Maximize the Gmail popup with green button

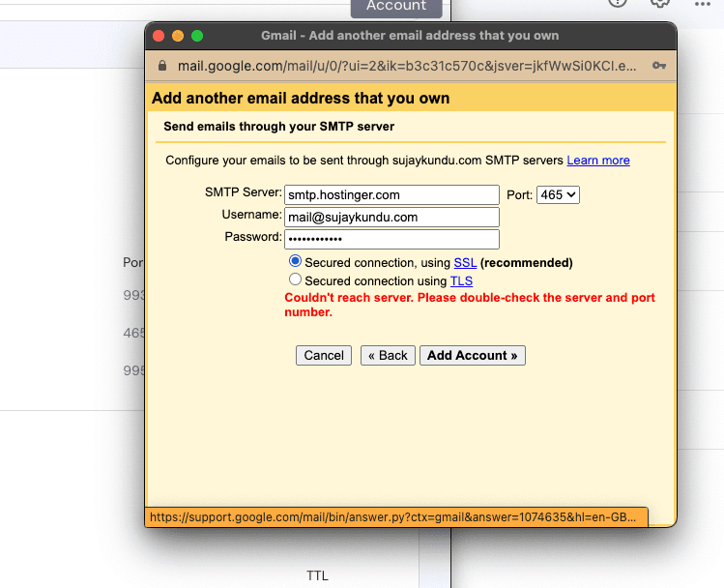tap(197, 36)
